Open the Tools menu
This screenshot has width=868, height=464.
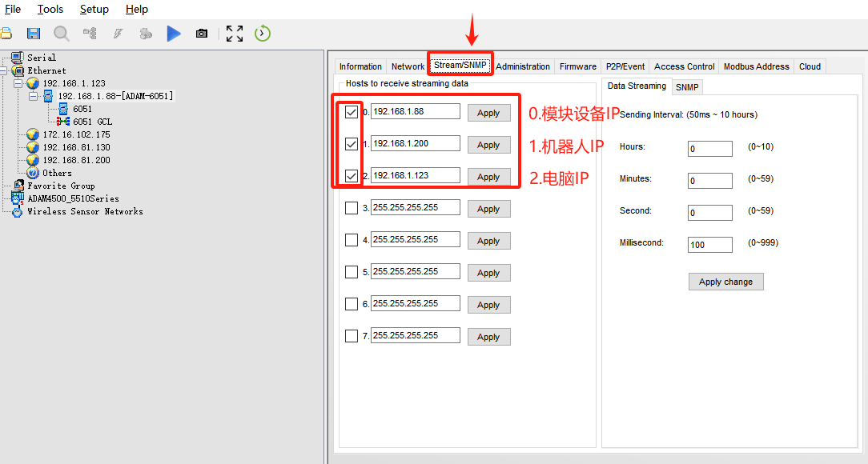(x=50, y=10)
